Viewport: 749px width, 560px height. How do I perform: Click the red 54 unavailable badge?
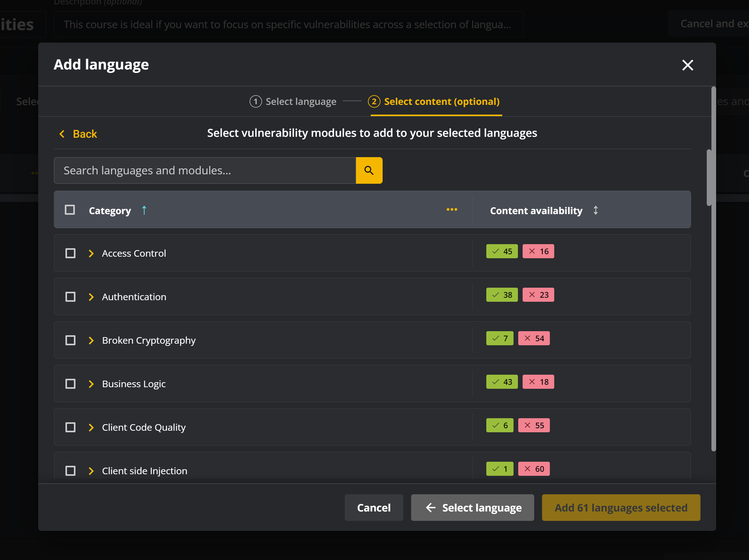pos(534,338)
